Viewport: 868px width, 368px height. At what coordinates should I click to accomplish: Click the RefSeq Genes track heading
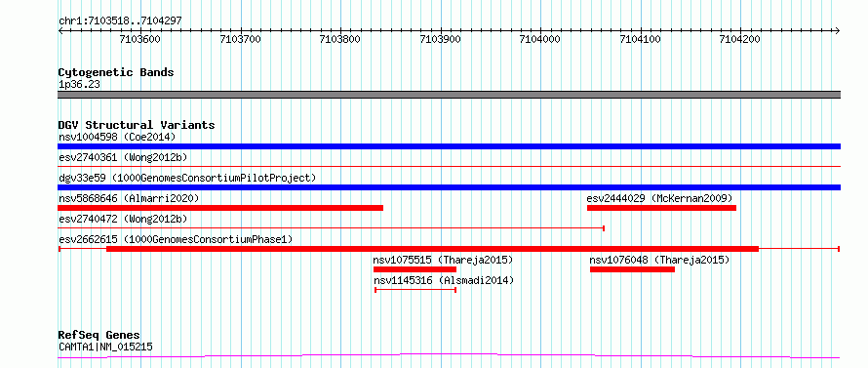99,336
